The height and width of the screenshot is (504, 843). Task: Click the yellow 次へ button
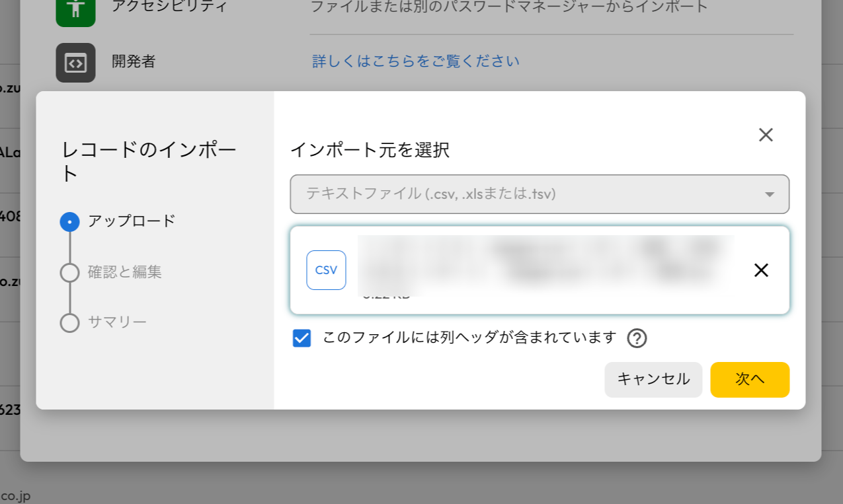[x=749, y=380]
